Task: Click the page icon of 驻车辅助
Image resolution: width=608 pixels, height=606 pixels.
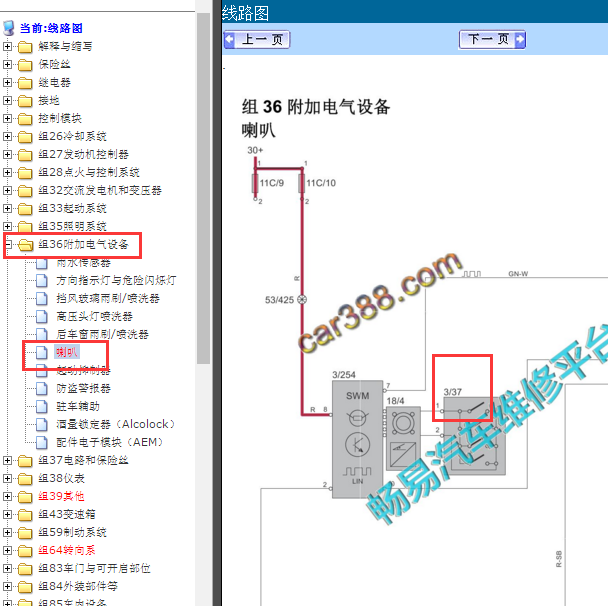Action: (x=41, y=407)
